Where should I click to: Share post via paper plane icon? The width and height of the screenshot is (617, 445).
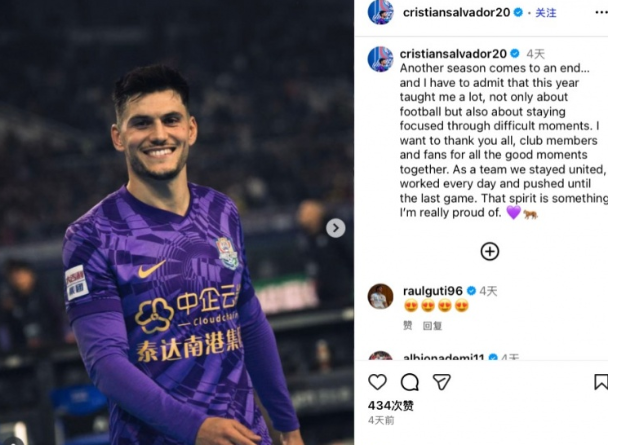442,382
